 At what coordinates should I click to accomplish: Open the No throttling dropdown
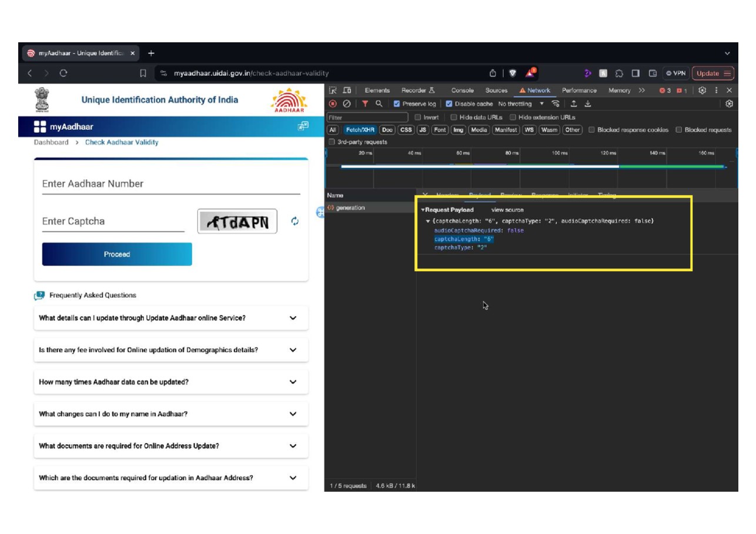click(x=521, y=104)
